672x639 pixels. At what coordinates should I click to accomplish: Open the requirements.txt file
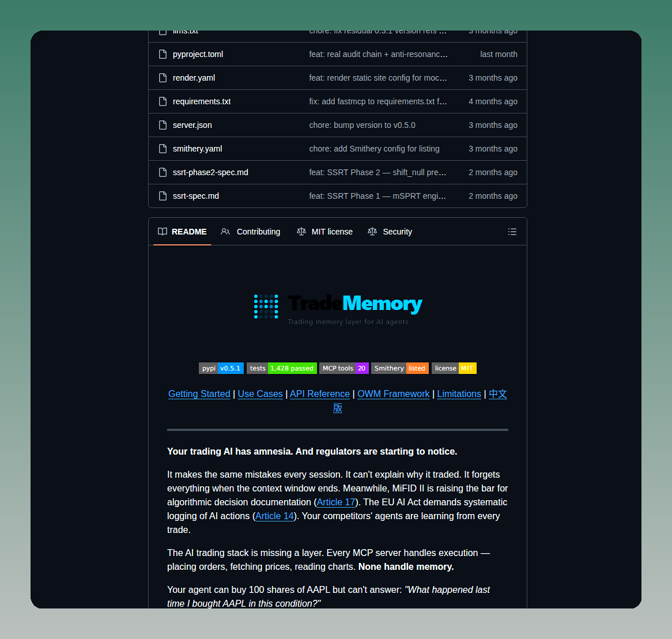pos(202,101)
